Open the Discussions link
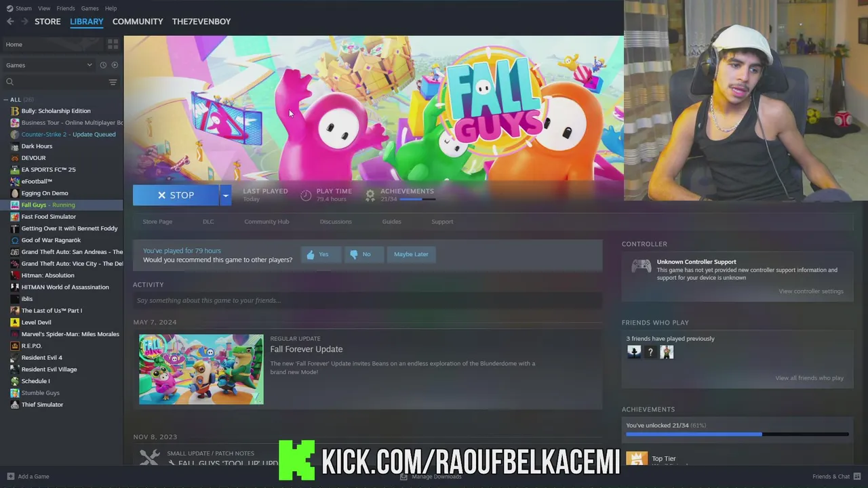The image size is (868, 488). 336,222
